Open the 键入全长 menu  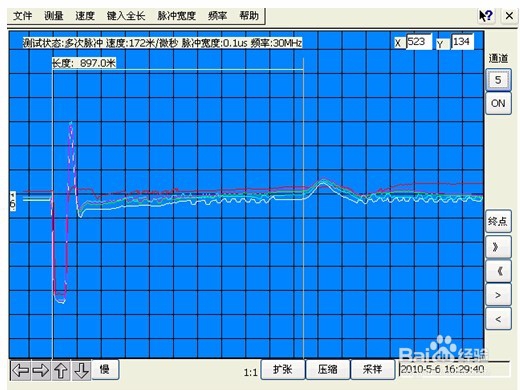126,16
